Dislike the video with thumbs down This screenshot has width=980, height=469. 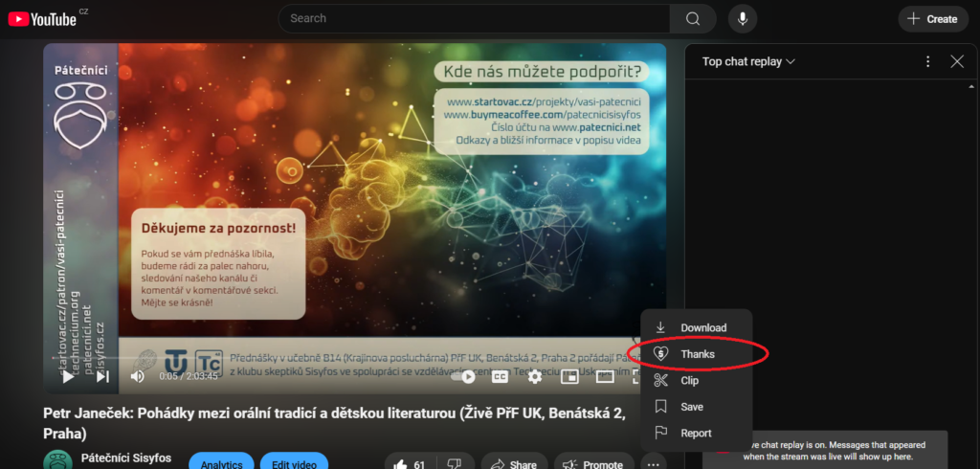[455, 464]
